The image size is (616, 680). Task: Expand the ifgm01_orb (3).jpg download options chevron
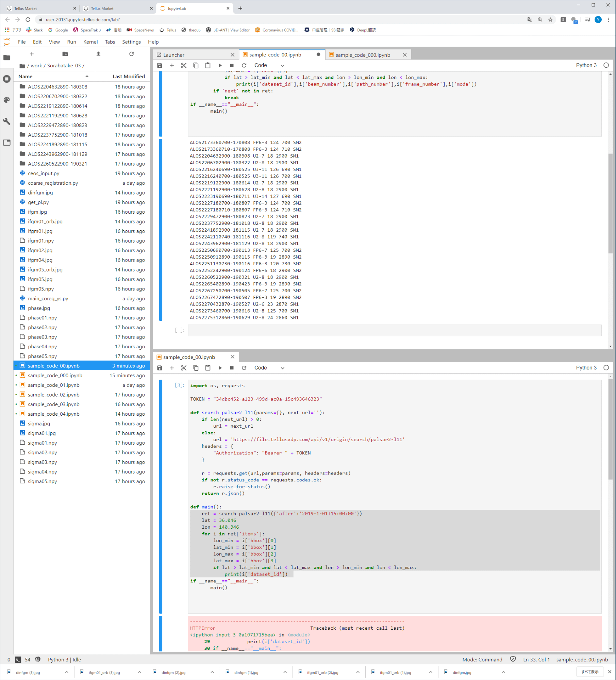tap(139, 673)
